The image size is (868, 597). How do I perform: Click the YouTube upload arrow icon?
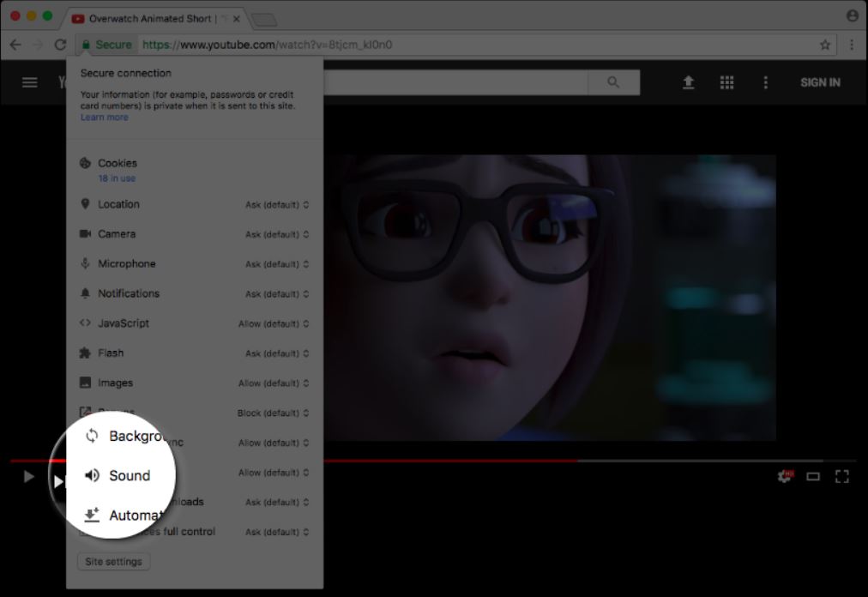click(688, 82)
